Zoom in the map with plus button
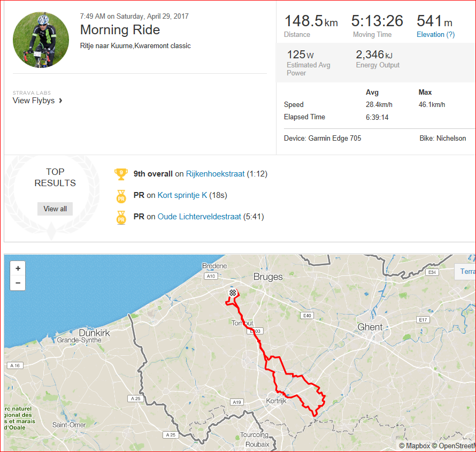 pyautogui.click(x=18, y=269)
